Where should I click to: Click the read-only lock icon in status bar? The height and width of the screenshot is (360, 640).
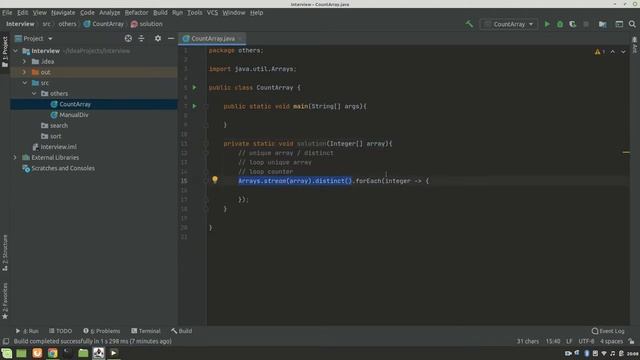(631, 341)
